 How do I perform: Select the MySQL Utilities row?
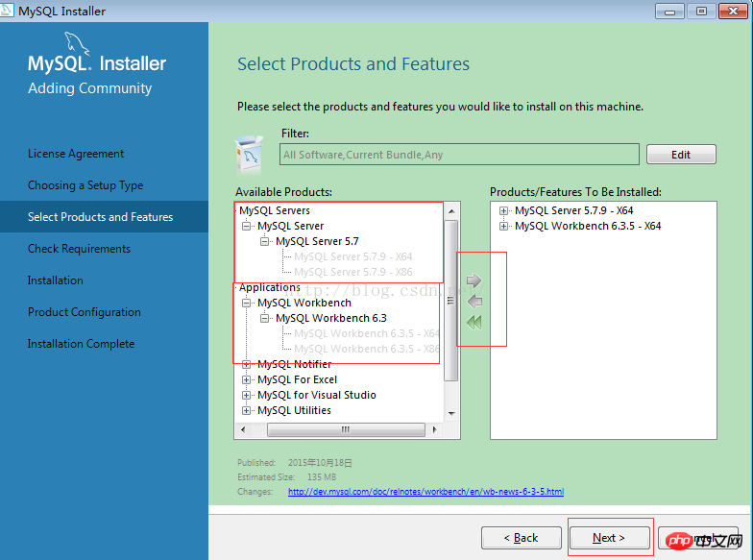tap(294, 410)
